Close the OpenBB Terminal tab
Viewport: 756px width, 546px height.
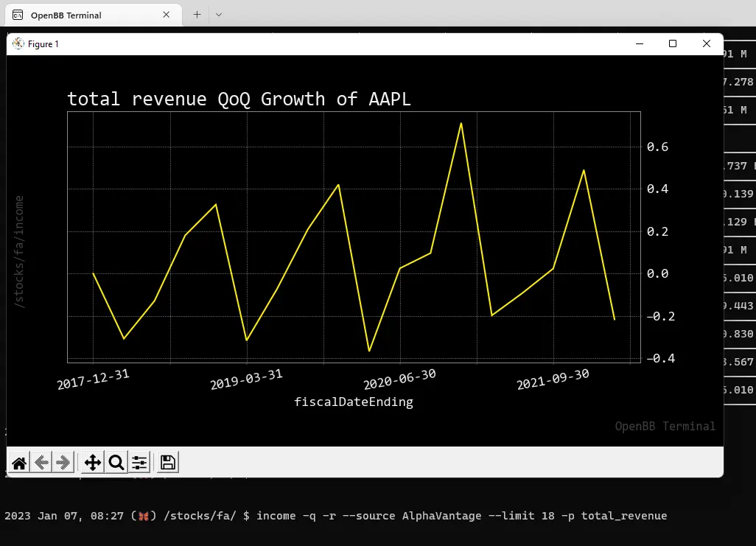[167, 14]
